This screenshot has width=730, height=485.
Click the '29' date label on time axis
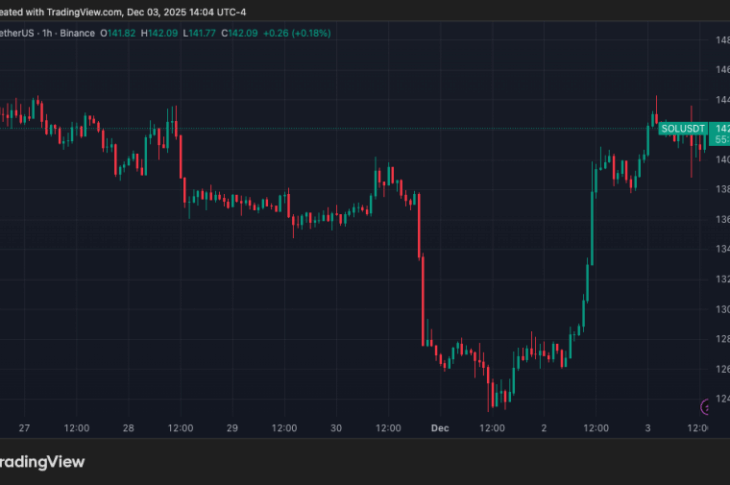tap(232, 428)
